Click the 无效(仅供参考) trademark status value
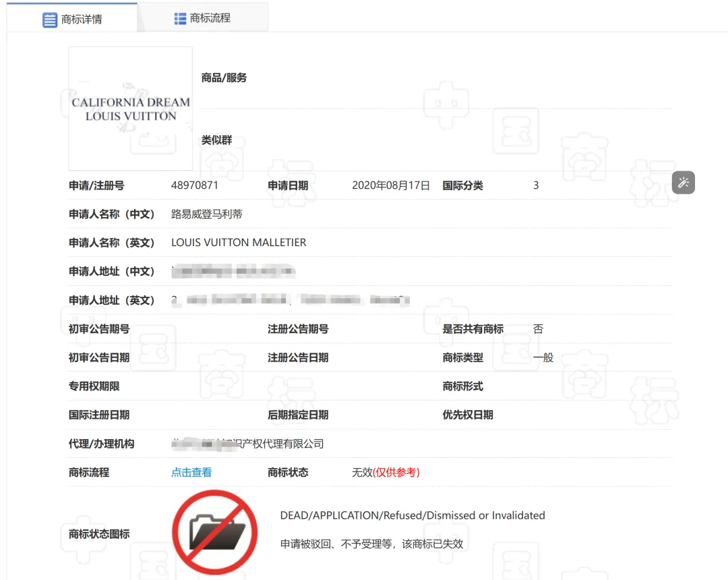The height and width of the screenshot is (580, 728). [x=386, y=472]
